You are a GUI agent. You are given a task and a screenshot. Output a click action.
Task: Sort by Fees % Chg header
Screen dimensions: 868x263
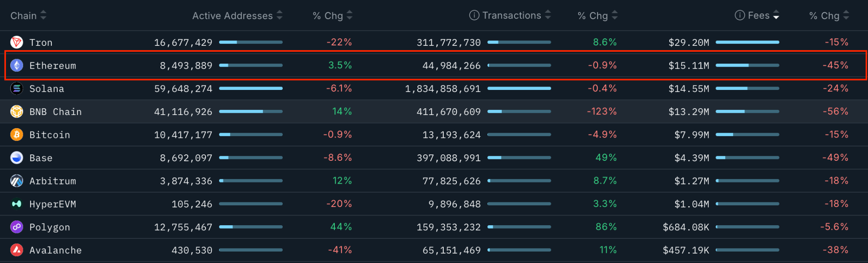point(824,16)
